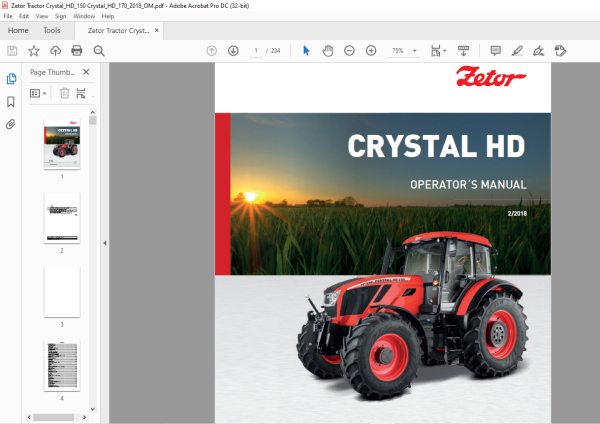Click the thumbnails print pages icon
Image resolution: width=600 pixels, height=424 pixels.
(81, 93)
